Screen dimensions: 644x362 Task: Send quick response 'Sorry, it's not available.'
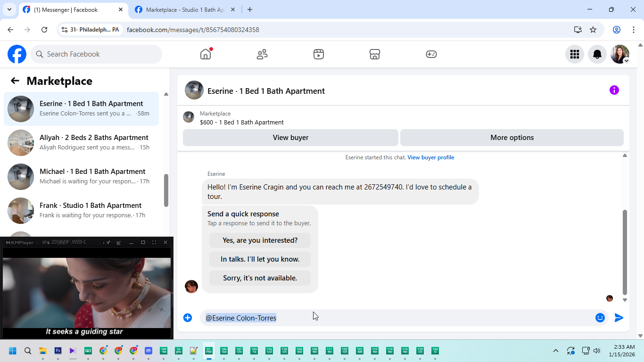click(x=260, y=278)
